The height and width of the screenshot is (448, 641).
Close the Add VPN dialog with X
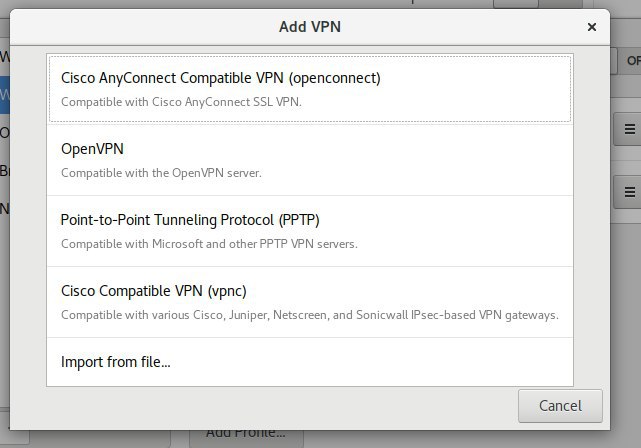pyautogui.click(x=592, y=27)
